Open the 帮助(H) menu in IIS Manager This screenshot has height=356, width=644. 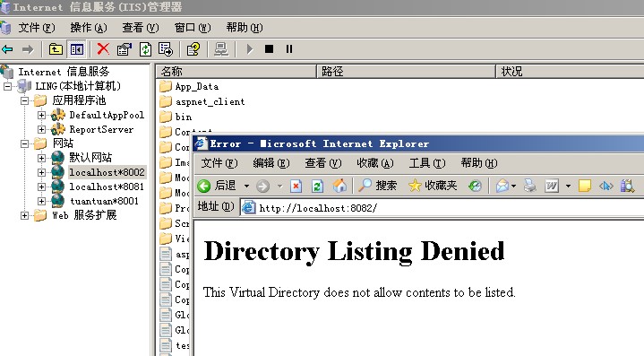click(245, 28)
